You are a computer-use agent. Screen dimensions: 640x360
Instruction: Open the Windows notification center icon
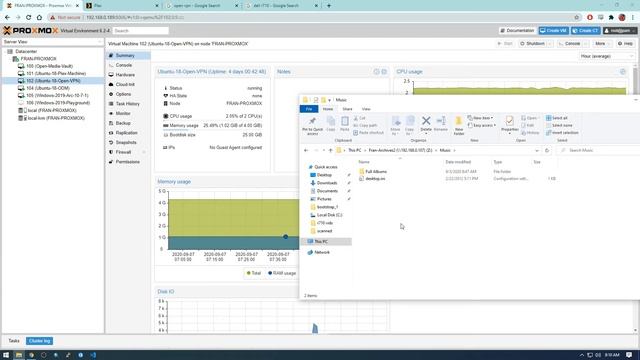(629, 355)
